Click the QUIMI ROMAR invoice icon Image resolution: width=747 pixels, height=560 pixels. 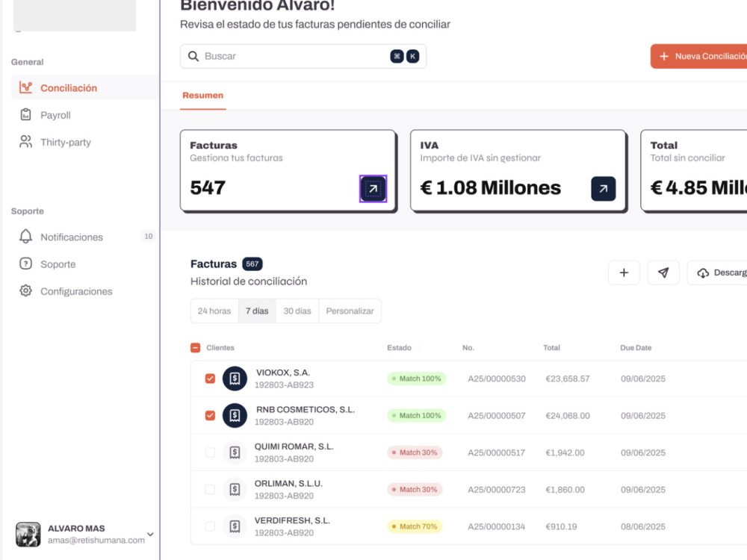(235, 452)
